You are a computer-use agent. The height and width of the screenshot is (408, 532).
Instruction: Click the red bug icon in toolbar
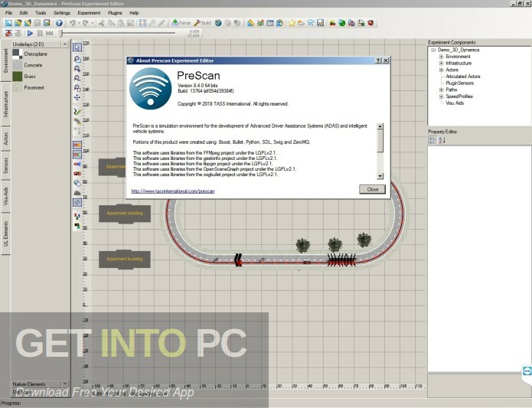(370, 23)
